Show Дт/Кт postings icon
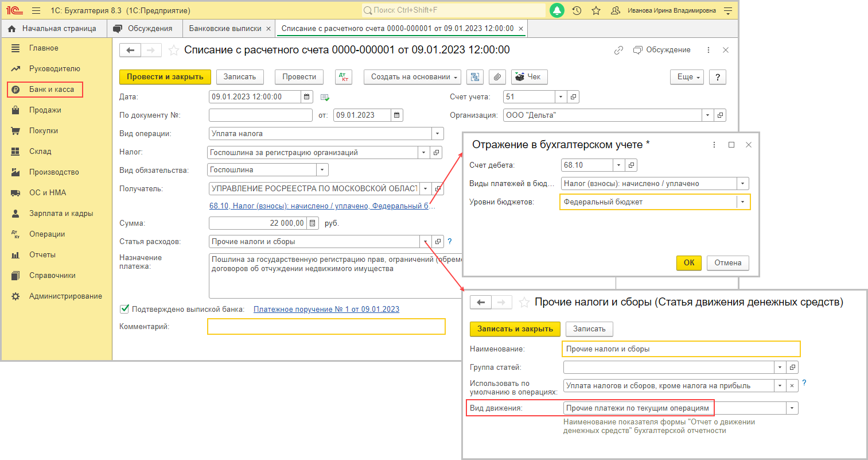868x460 pixels. pos(343,77)
